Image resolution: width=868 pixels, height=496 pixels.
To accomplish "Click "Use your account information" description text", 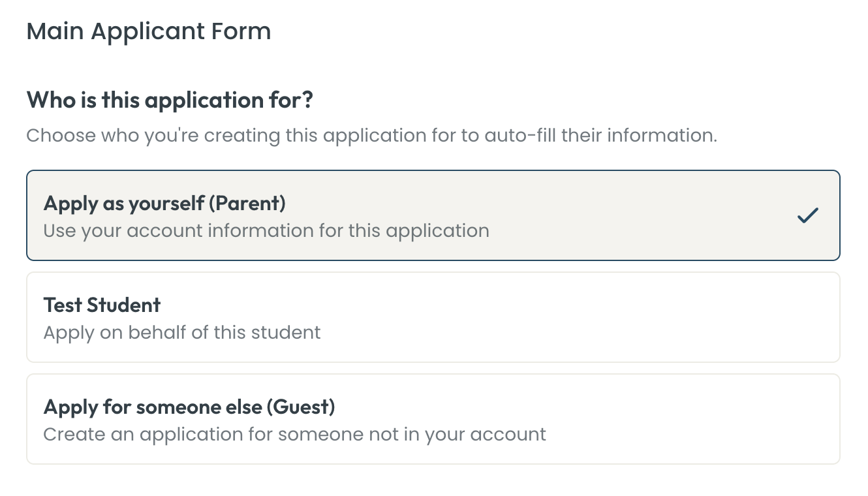I will [x=266, y=231].
